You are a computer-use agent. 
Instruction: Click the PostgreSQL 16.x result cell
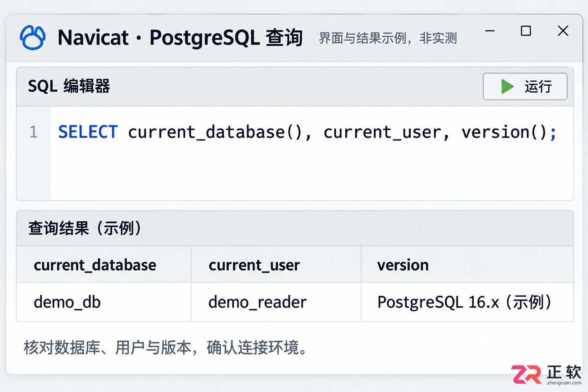pyautogui.click(x=467, y=302)
